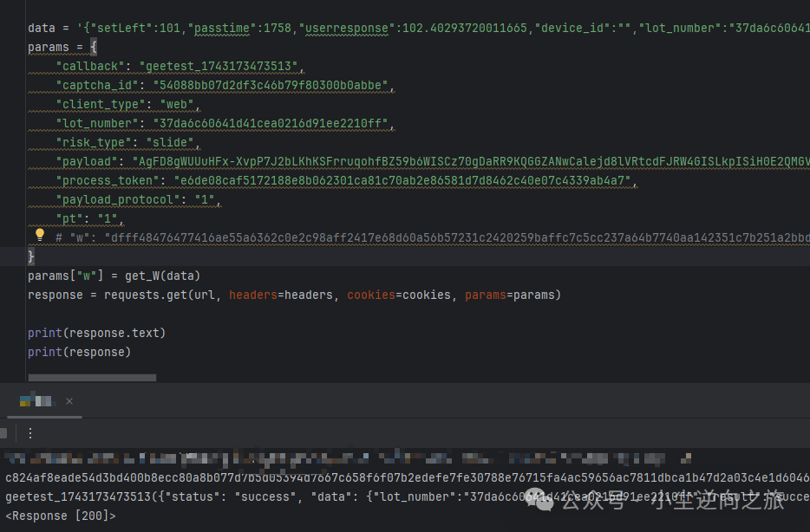The image size is (810, 532).
Task: Open the run panel more options menu
Action: [30, 433]
